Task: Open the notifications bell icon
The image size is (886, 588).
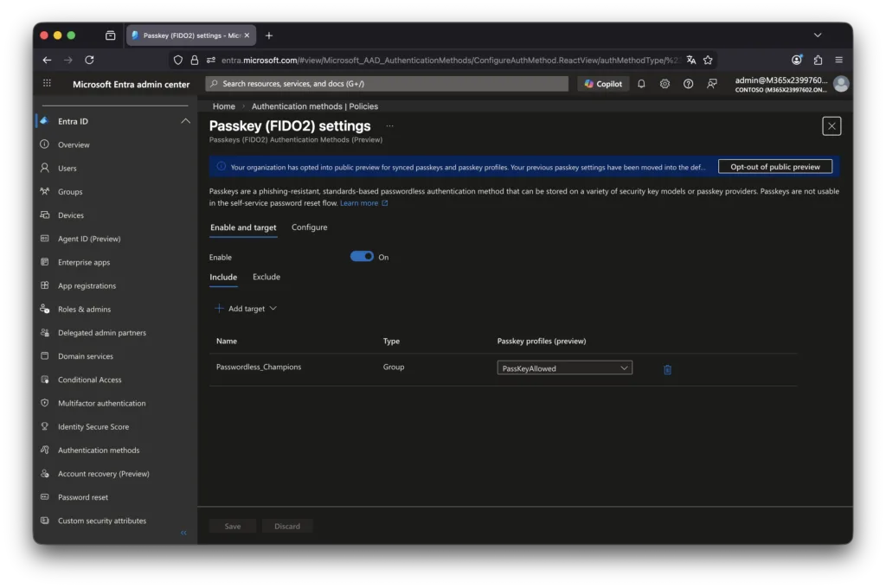Action: pyautogui.click(x=641, y=84)
